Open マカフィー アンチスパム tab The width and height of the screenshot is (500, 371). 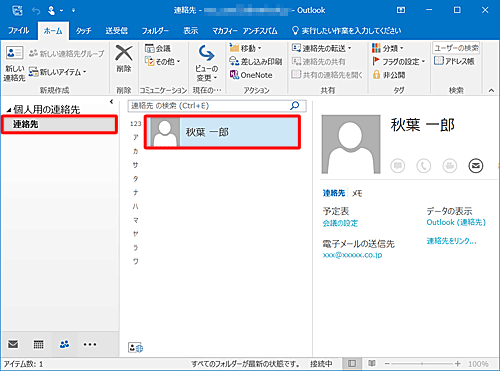245,31
